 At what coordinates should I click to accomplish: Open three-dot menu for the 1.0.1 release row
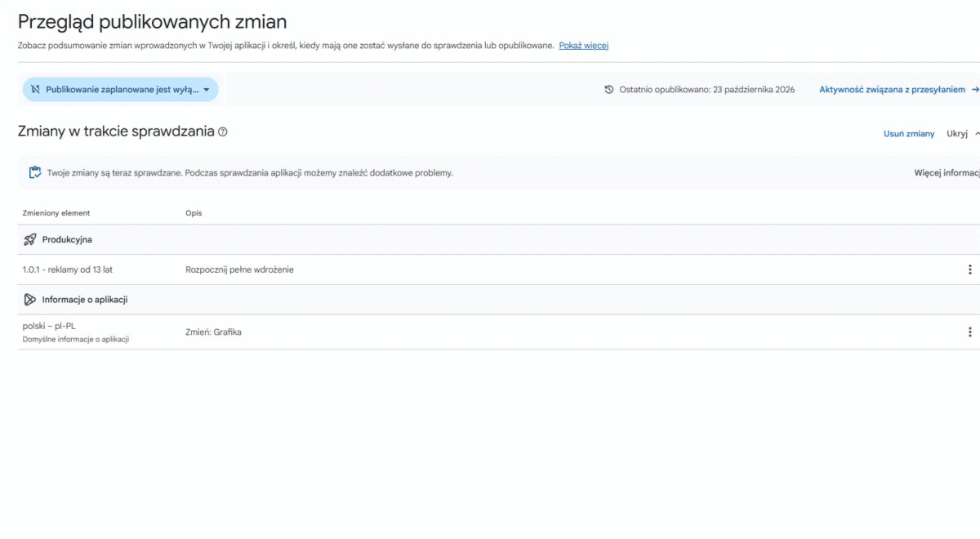(x=969, y=269)
